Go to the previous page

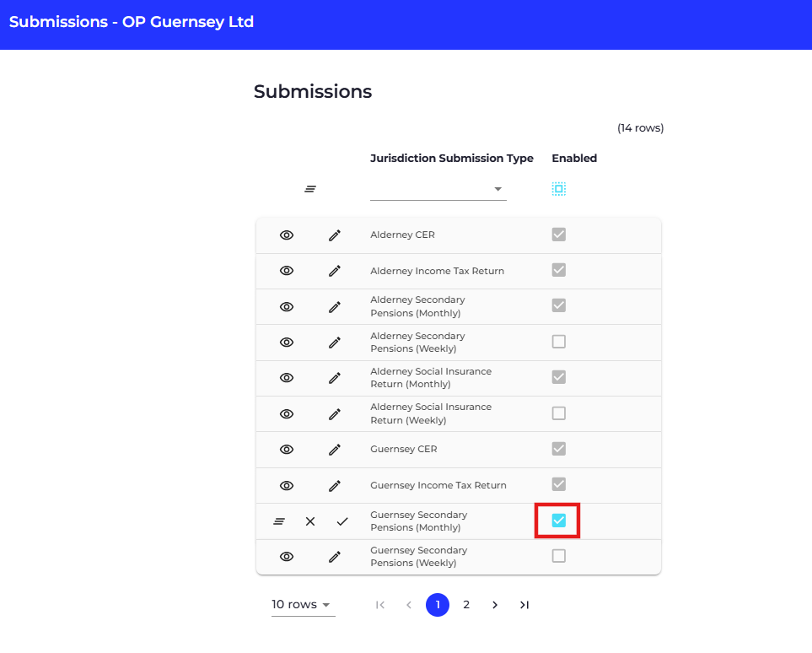pos(409,605)
